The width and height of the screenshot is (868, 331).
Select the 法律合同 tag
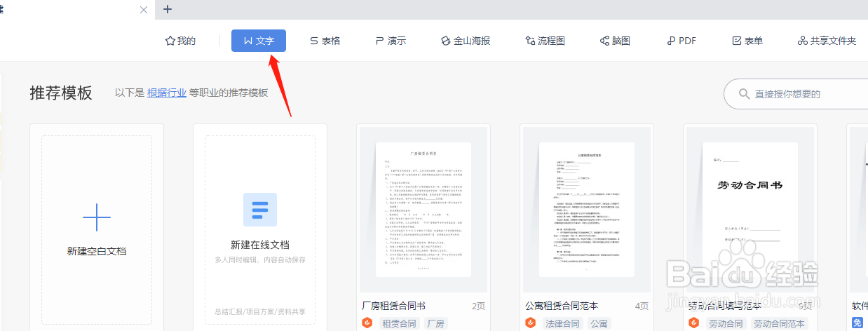click(x=563, y=323)
